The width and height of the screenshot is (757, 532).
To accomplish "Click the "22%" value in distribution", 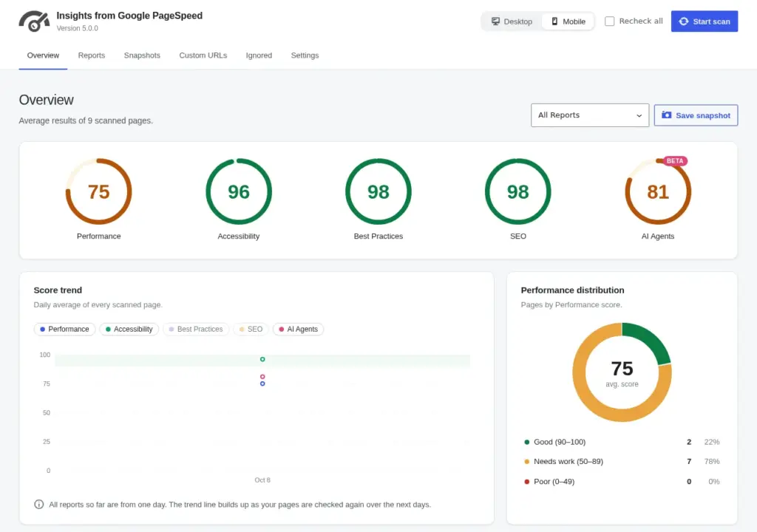I will tap(712, 442).
